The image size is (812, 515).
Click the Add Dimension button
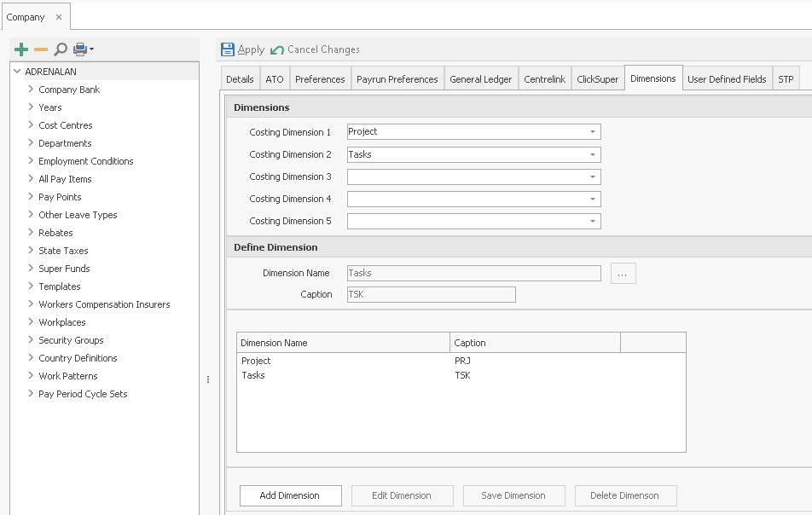(290, 495)
